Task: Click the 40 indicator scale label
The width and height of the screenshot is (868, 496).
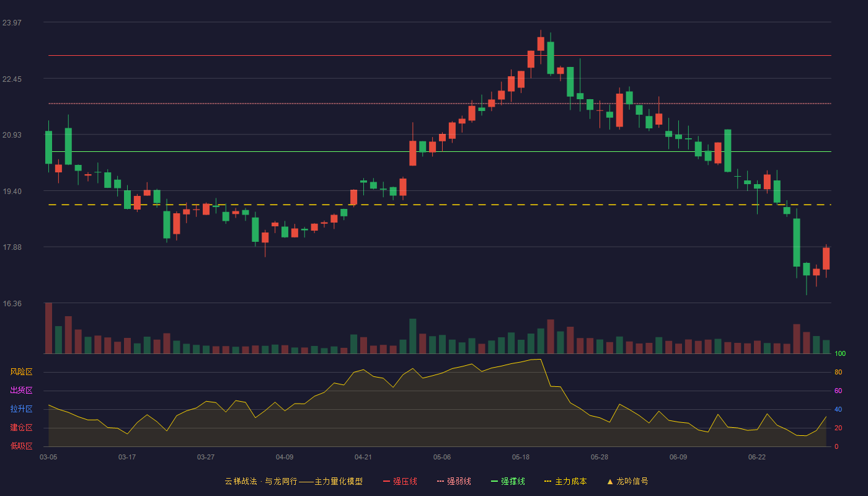Action: click(838, 409)
